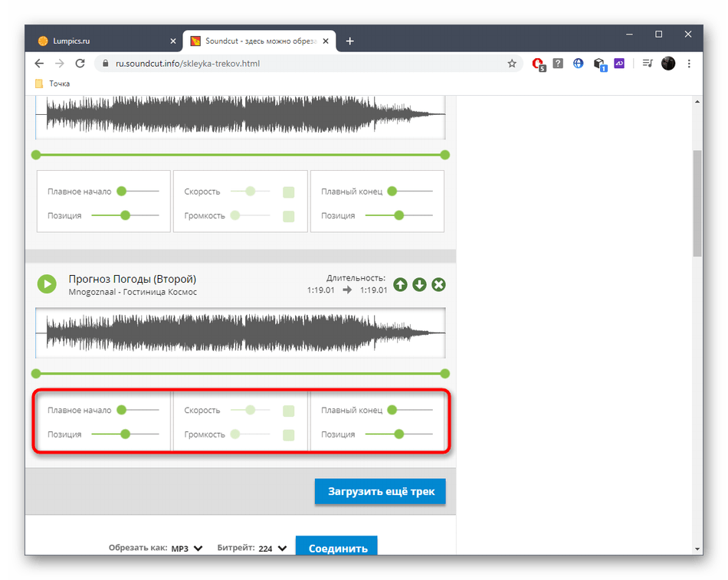Image resolution: width=728 pixels, height=580 pixels.
Task: Click the lower track trim start handle
Action: [x=36, y=373]
